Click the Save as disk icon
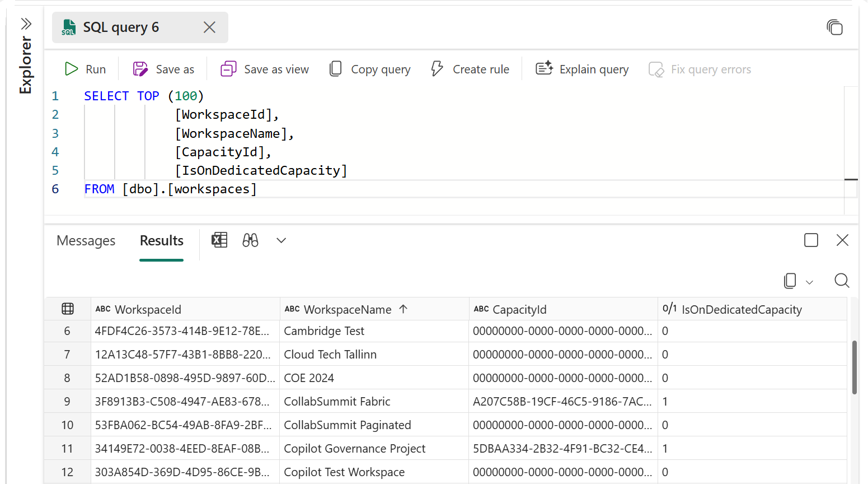Image resolution: width=868 pixels, height=484 pixels. (140, 69)
